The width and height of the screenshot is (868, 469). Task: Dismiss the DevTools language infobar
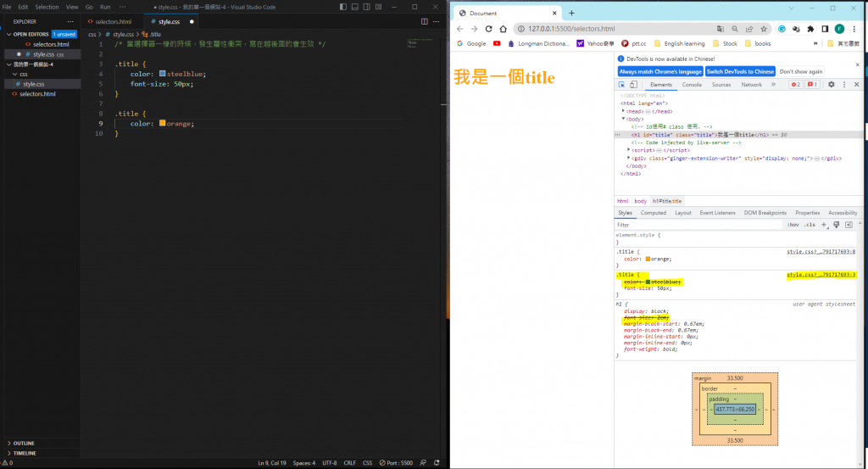pyautogui.click(x=858, y=64)
